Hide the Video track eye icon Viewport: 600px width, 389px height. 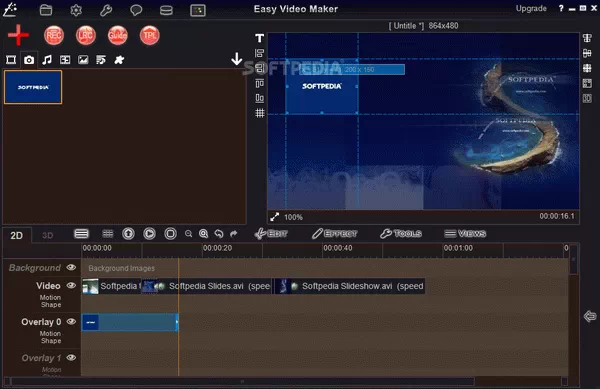point(71,285)
